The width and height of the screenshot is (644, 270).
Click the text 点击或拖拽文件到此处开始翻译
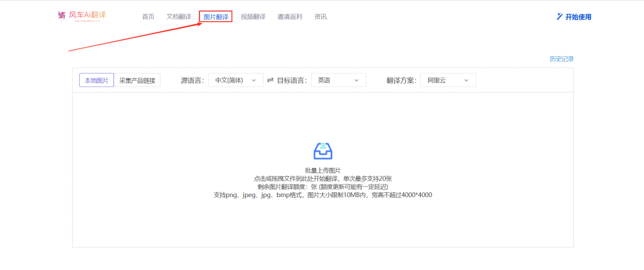click(296, 179)
